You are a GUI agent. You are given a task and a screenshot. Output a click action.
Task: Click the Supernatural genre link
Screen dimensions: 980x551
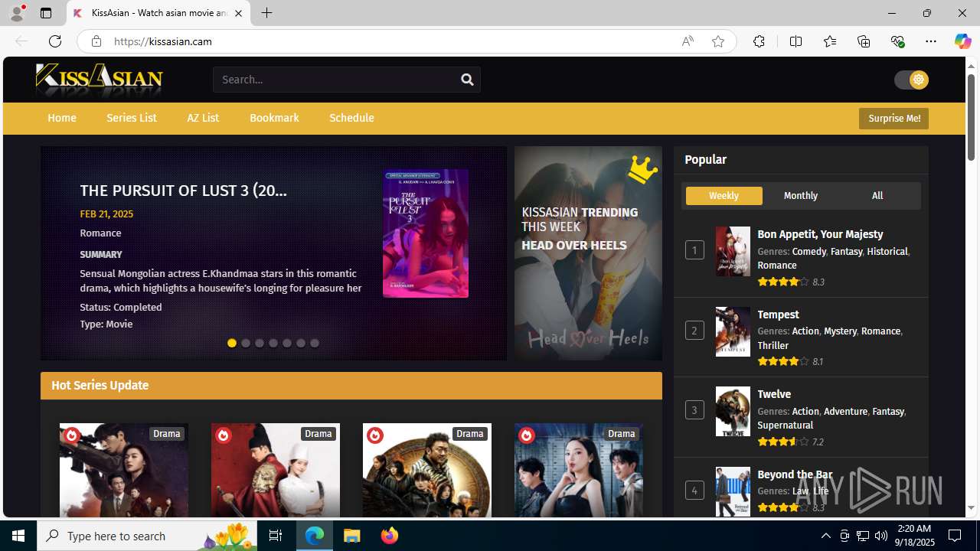[x=785, y=425]
